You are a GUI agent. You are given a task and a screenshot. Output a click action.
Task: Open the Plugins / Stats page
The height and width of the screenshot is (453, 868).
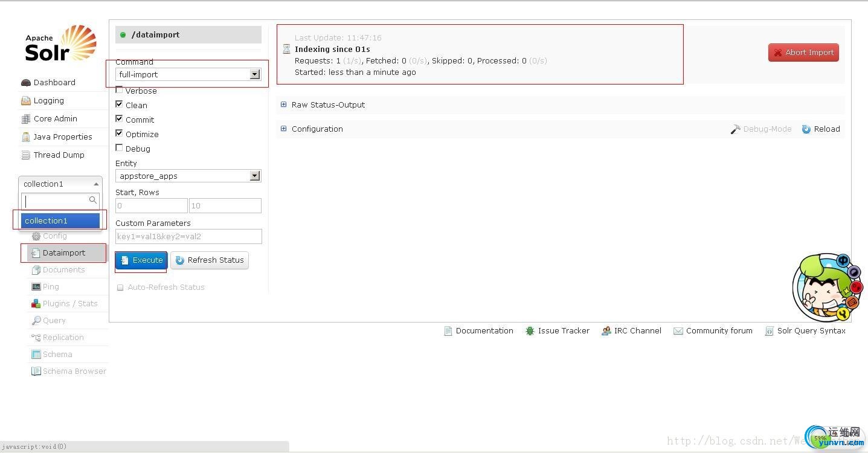click(70, 304)
